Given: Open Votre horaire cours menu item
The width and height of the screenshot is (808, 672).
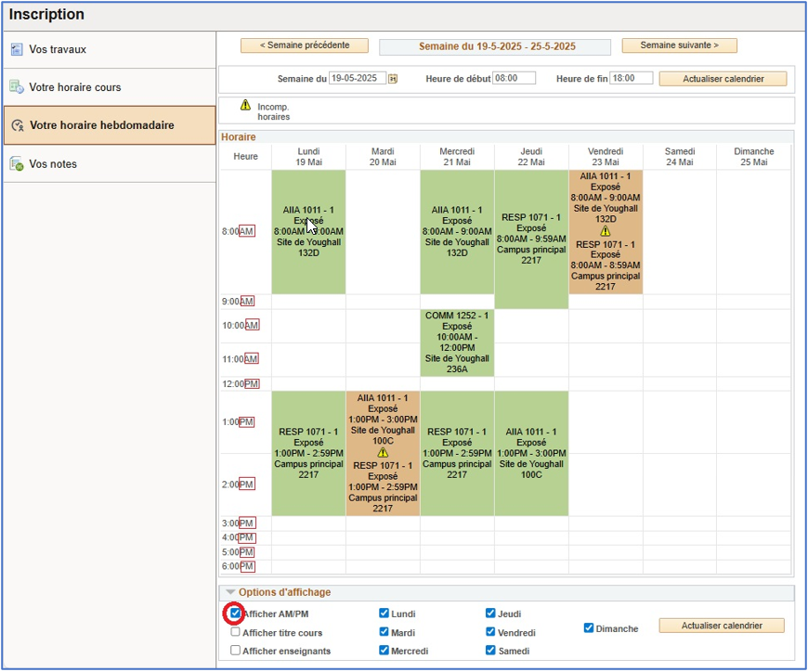Looking at the screenshot, I should pos(74,87).
